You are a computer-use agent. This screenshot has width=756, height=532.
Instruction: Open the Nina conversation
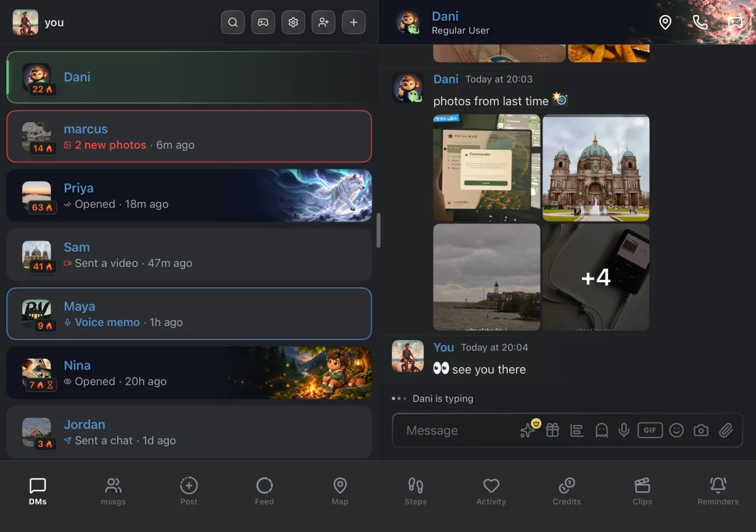(189, 373)
